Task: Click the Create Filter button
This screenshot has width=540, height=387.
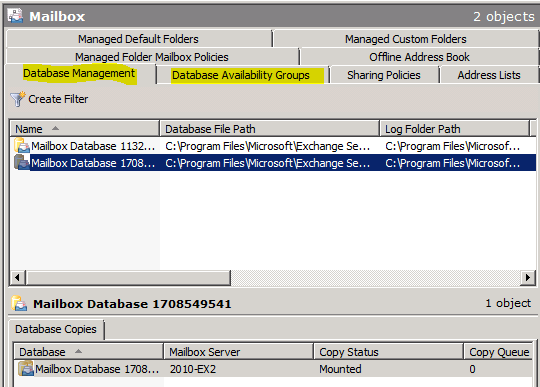Action: 50,99
